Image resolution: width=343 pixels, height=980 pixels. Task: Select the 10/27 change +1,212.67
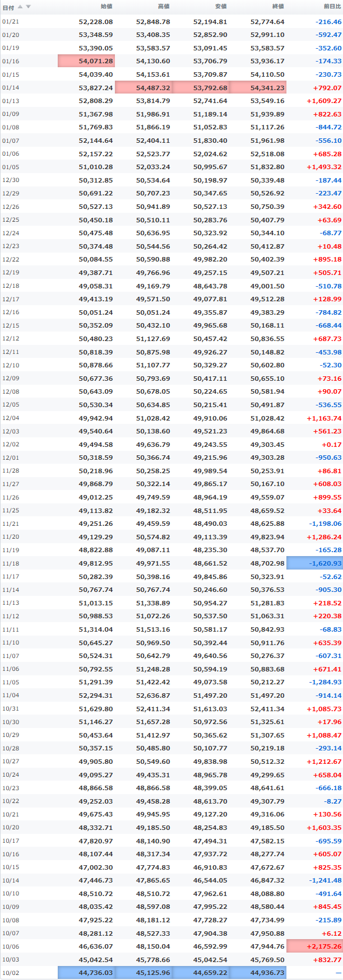[324, 762]
